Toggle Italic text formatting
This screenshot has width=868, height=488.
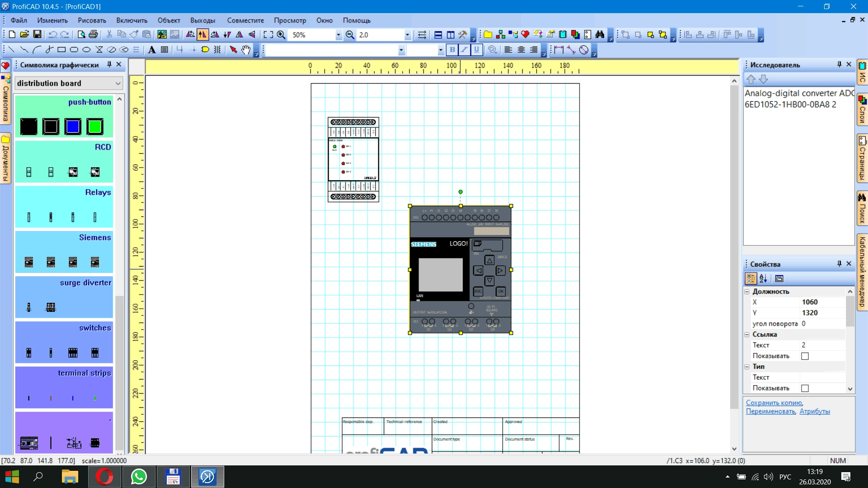click(x=464, y=50)
